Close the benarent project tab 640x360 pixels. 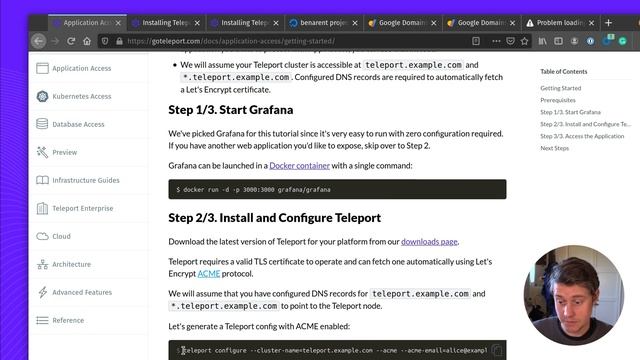point(355,23)
